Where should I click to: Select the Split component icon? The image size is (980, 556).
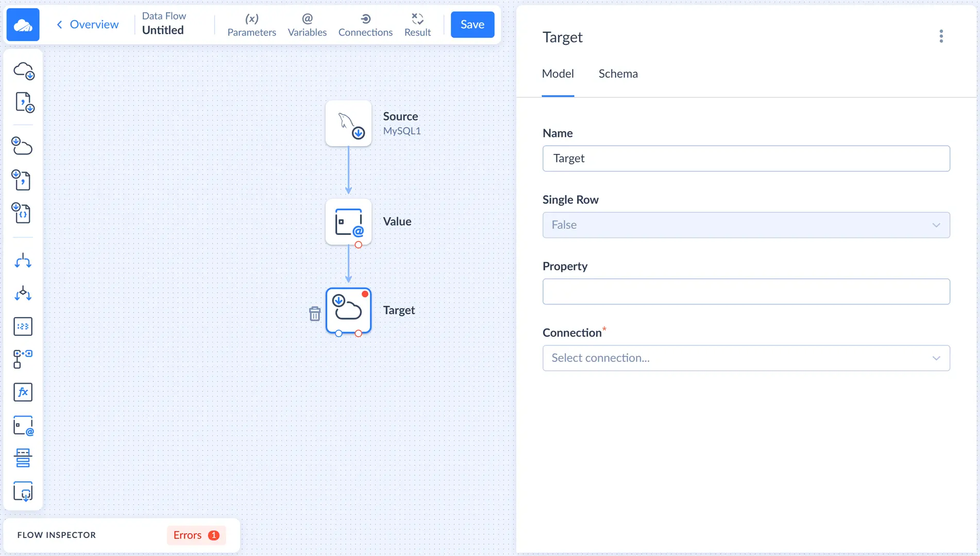[23, 261]
